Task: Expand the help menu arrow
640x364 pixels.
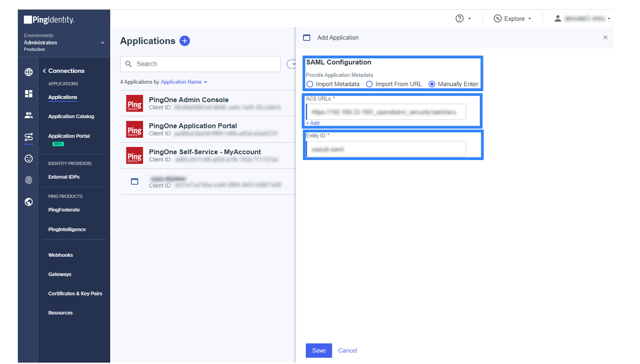Action: [470, 19]
